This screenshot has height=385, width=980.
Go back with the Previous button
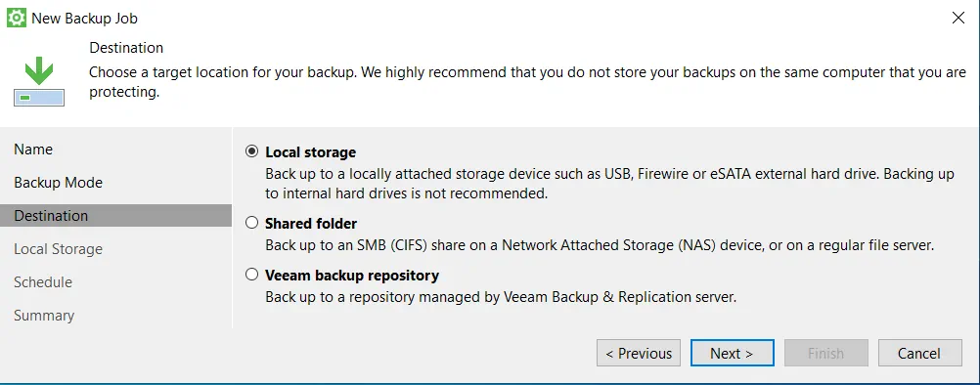(x=639, y=353)
